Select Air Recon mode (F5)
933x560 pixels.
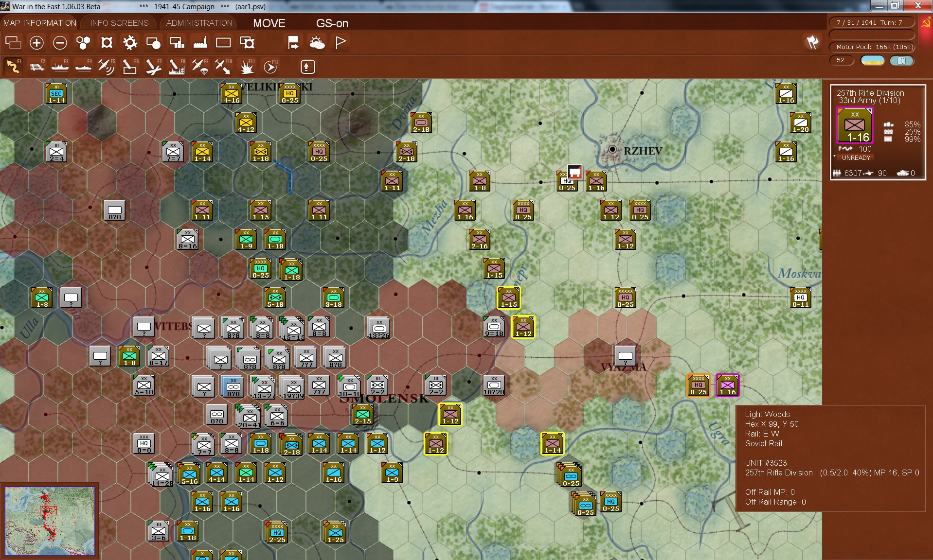[107, 67]
